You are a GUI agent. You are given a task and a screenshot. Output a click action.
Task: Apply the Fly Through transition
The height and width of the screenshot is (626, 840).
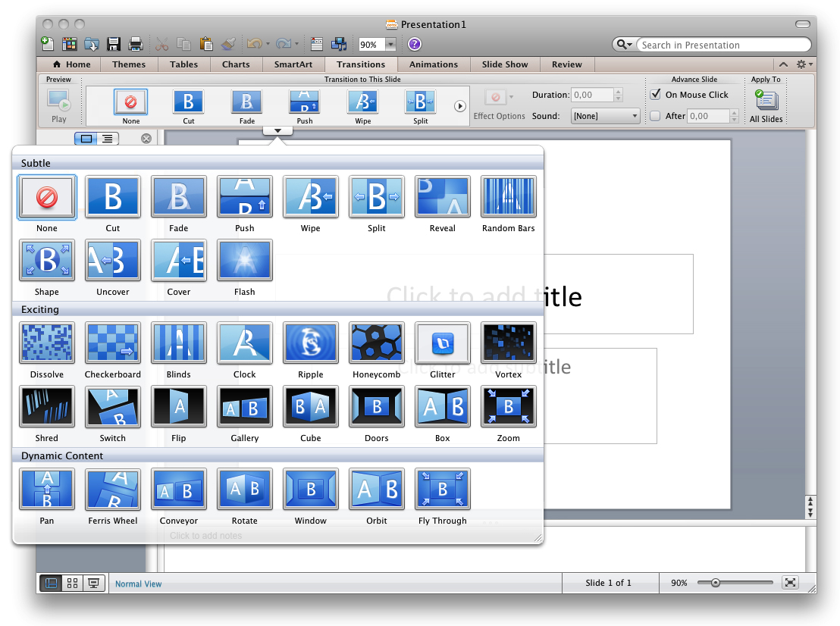[x=442, y=489]
